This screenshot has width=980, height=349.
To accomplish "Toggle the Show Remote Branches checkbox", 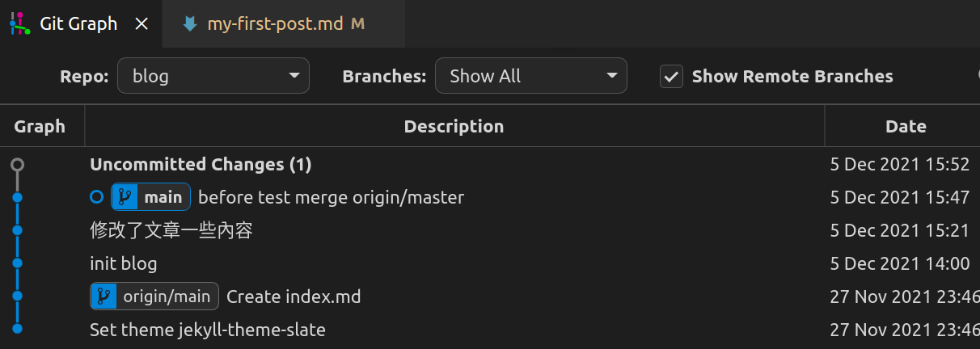I will tap(672, 77).
